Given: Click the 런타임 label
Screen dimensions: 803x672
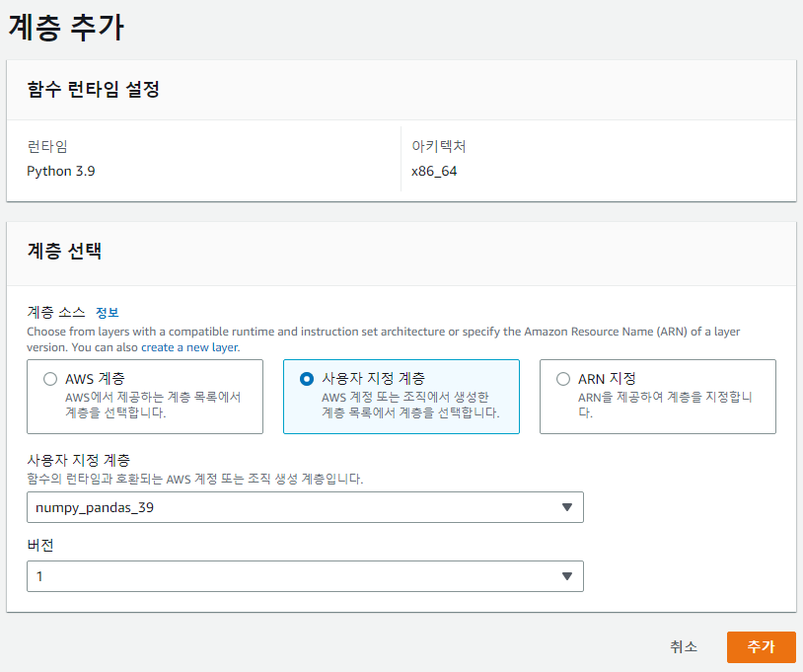Looking at the screenshot, I should tap(47, 146).
